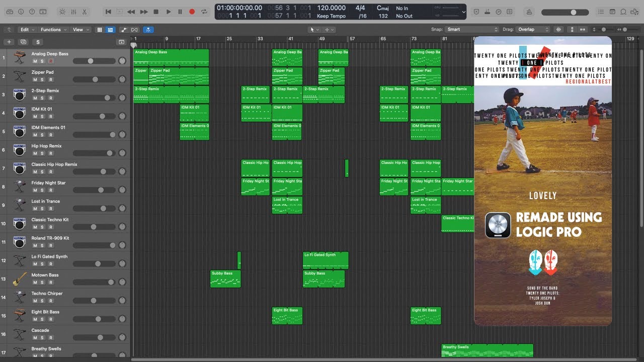Image resolution: width=644 pixels, height=362 pixels.
Task: Open the left-click Pointer tool menu
Action: (x=314, y=30)
